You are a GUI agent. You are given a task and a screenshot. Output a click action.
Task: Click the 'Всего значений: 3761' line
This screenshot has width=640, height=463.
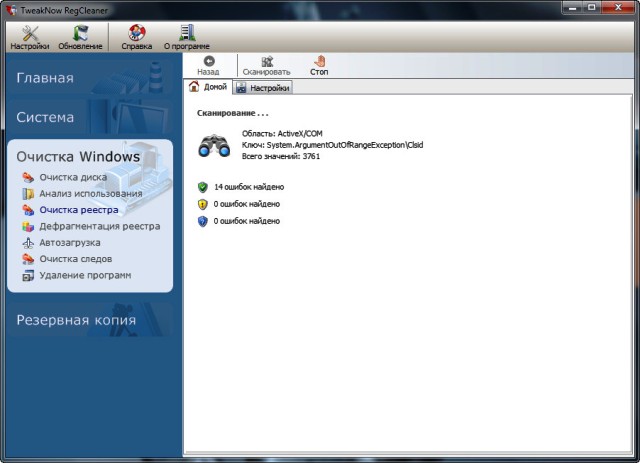click(281, 156)
